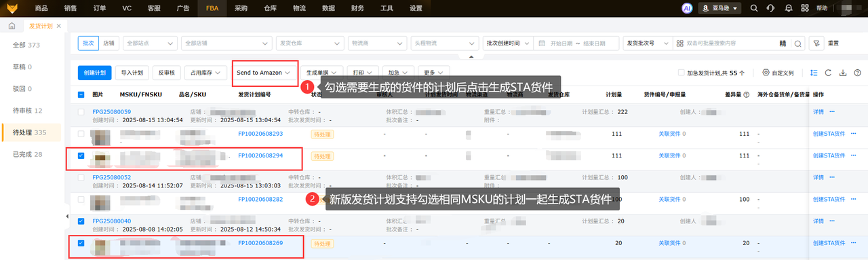Open the help question mark icon
This screenshot has height=260, width=868.
point(858,73)
